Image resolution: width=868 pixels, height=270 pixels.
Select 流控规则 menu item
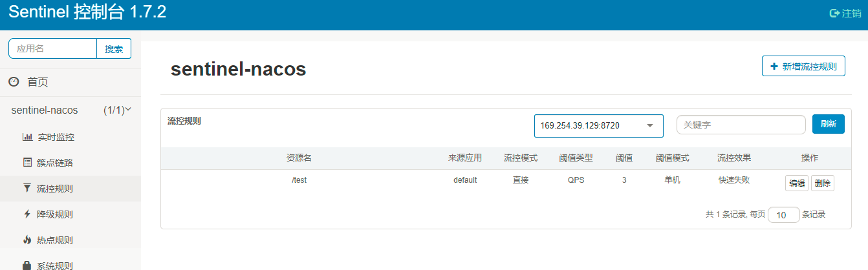click(70, 189)
